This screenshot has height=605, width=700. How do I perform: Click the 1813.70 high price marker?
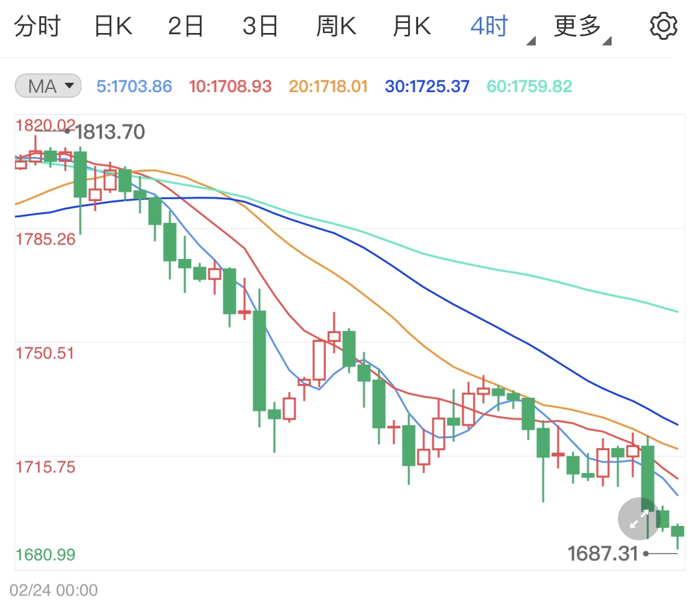pos(110,132)
